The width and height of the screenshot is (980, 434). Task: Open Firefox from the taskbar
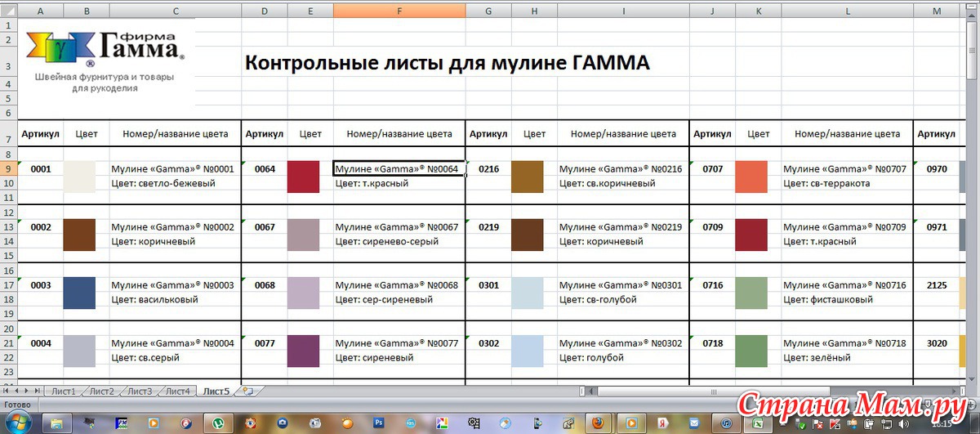point(597,423)
